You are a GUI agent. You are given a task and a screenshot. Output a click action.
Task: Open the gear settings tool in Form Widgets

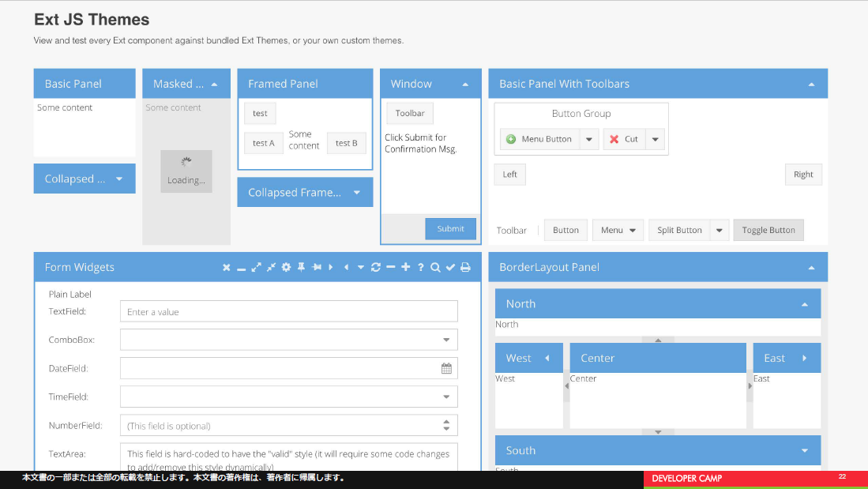286,268
